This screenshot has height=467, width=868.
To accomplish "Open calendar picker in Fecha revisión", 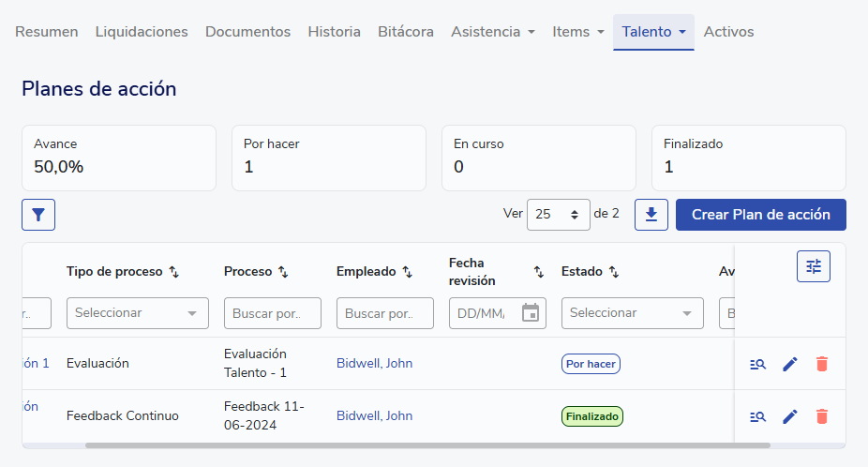I will pyautogui.click(x=531, y=313).
